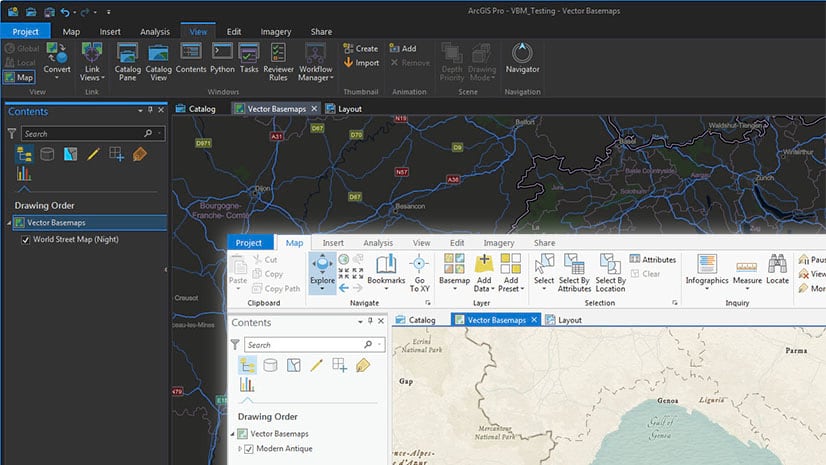Open Link Views dropdown

[x=92, y=62]
